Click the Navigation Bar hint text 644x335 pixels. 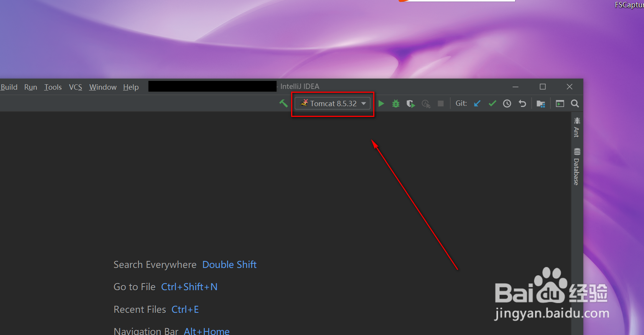click(146, 331)
